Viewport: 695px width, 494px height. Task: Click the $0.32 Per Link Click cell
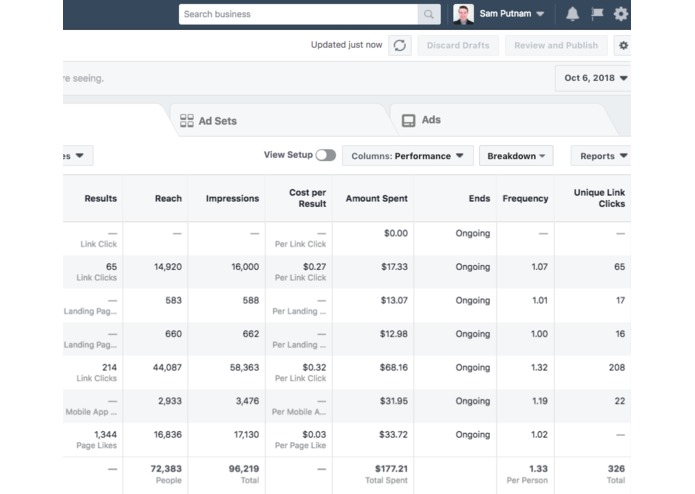pos(314,367)
